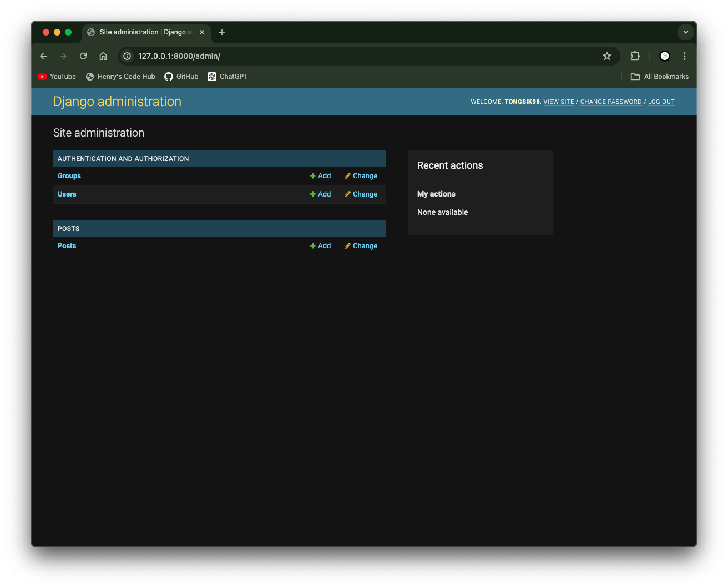Expand the tab search dropdown arrow
Screen dimensions: 728x588
686,32
